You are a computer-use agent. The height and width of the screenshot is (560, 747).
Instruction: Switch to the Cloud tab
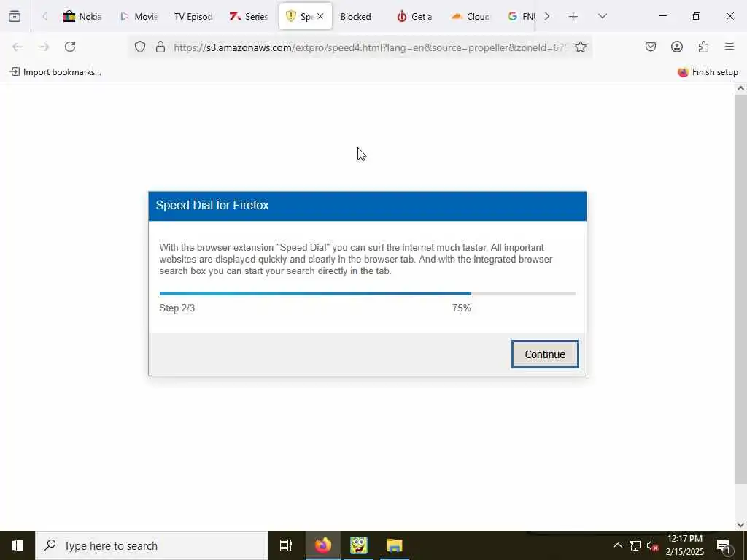pyautogui.click(x=471, y=16)
